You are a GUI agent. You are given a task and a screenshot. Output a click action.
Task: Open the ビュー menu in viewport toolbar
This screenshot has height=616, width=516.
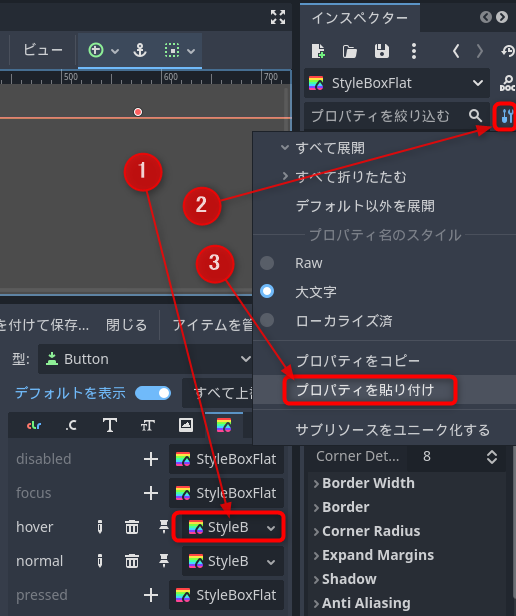43,50
